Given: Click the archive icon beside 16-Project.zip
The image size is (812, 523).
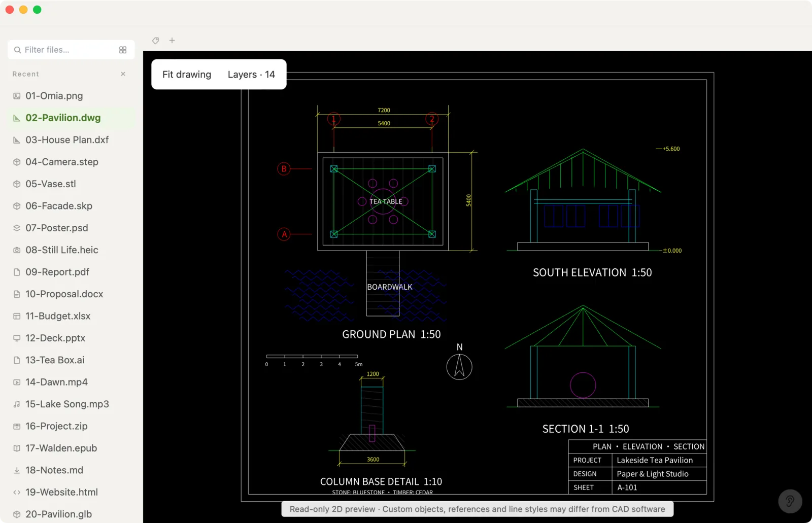Looking at the screenshot, I should [x=17, y=426].
